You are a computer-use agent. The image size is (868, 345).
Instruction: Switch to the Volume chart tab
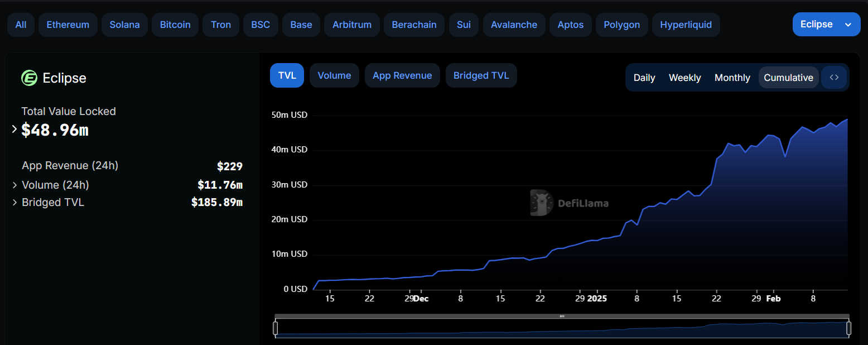point(334,75)
